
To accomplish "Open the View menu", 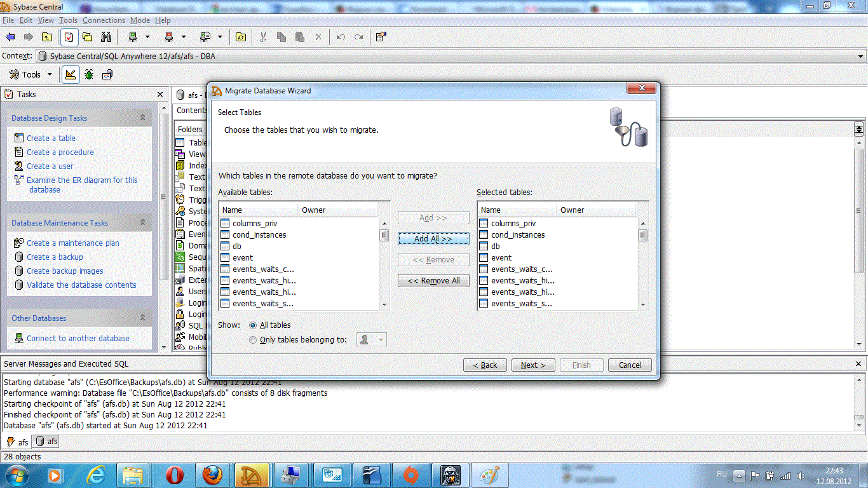I will (x=46, y=20).
